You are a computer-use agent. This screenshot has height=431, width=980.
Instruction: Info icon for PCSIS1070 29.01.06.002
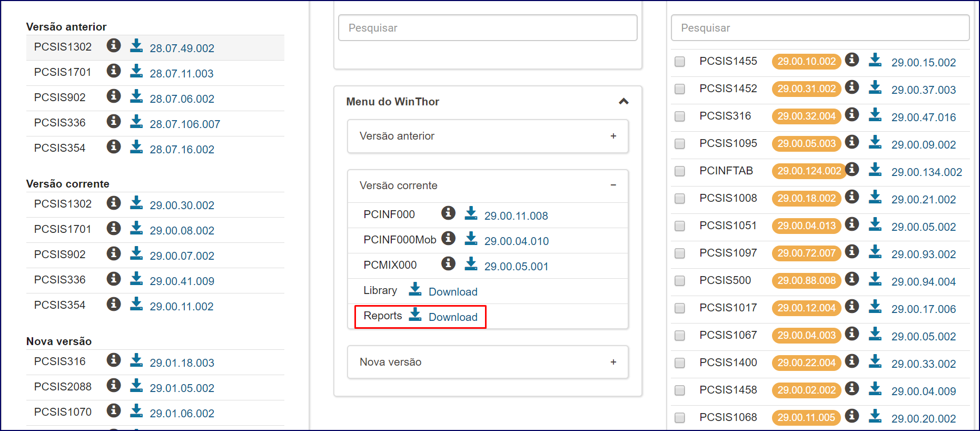click(114, 410)
